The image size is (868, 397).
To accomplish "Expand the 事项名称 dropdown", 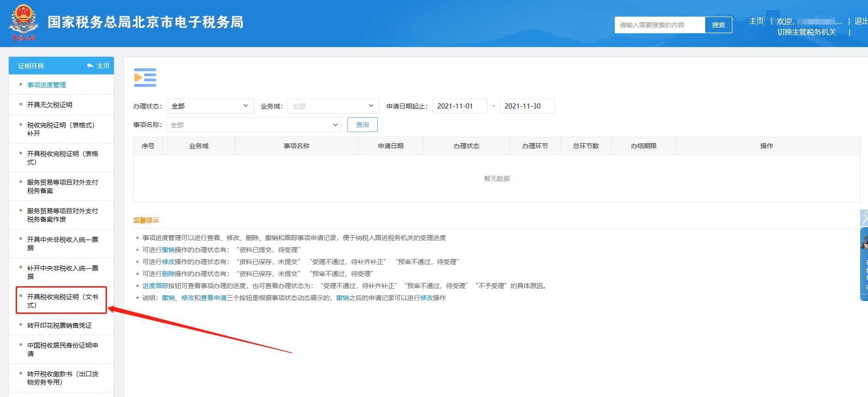I will [x=254, y=125].
